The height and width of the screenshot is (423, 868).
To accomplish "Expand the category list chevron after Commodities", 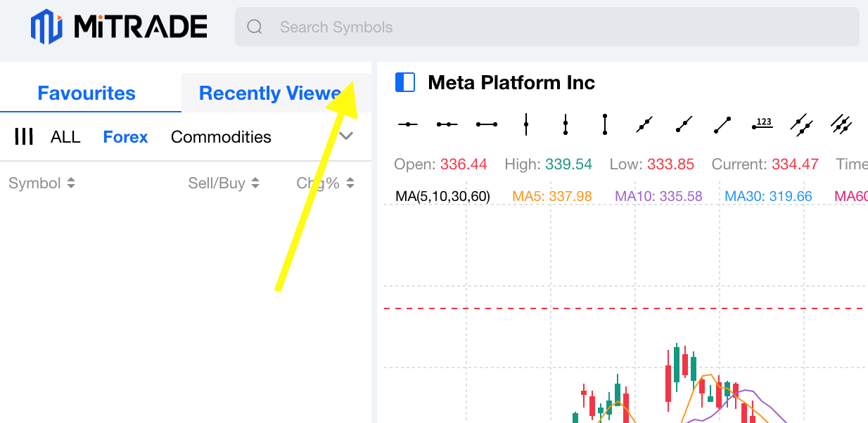I will point(346,136).
